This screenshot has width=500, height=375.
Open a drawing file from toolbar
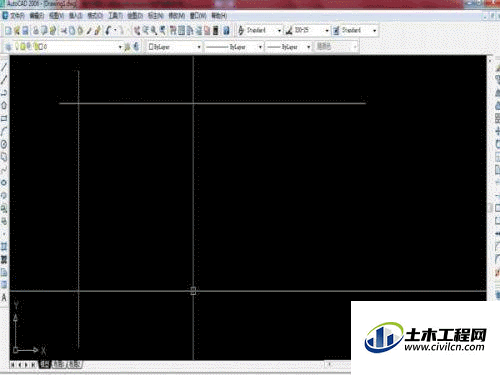coord(16,31)
